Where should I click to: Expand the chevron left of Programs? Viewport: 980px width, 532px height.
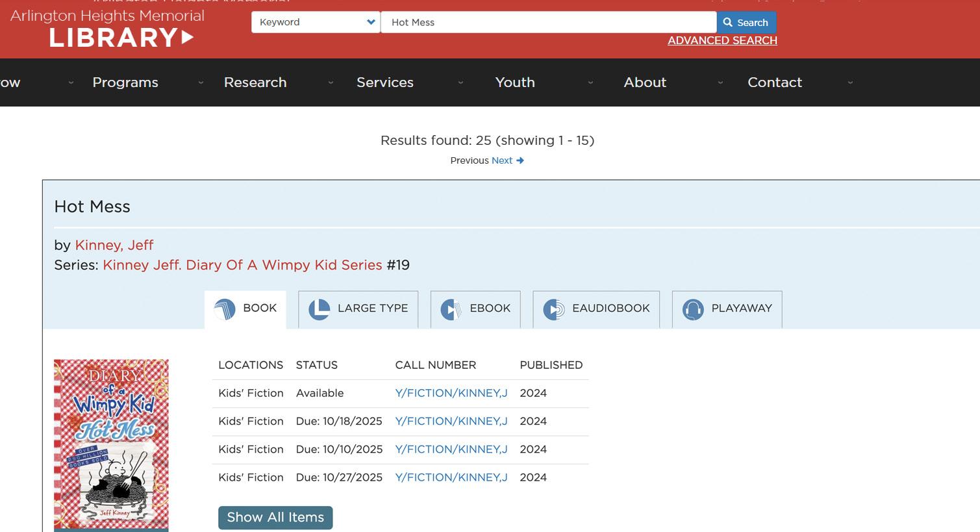point(71,82)
